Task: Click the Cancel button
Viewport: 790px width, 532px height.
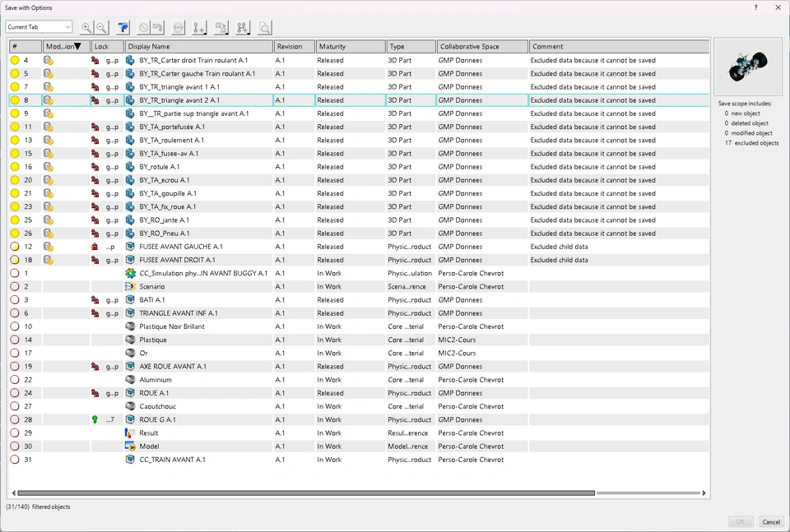Action: point(771,522)
